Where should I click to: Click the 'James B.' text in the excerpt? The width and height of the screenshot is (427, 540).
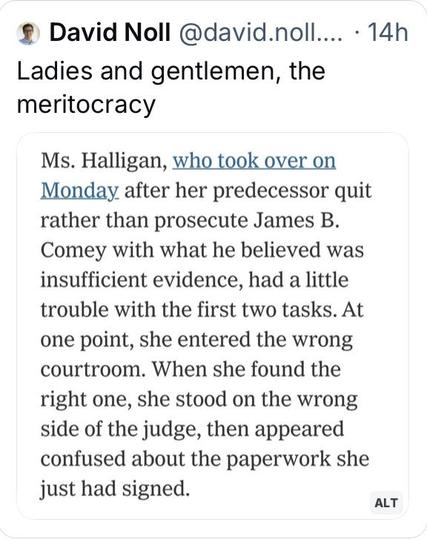coord(296,220)
